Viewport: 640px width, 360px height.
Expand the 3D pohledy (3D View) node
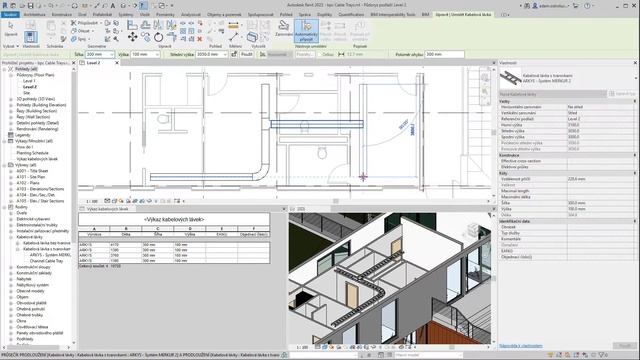[x=11, y=99]
